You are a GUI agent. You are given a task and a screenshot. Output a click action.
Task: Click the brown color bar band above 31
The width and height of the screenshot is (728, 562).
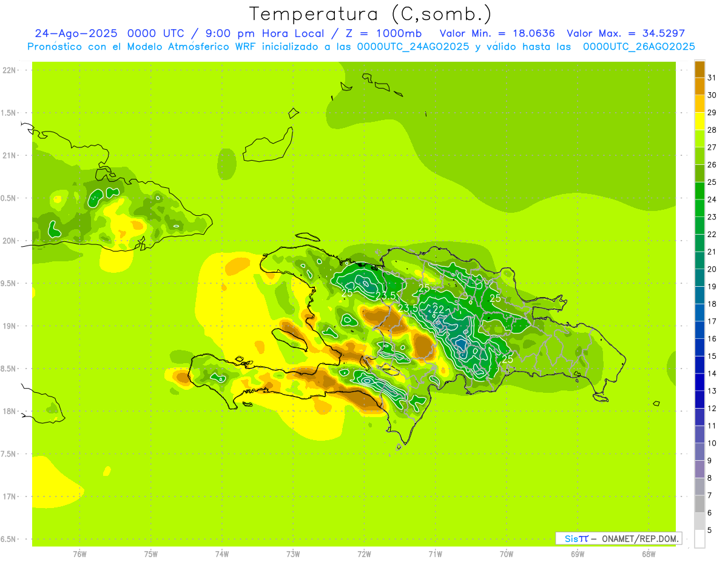click(700, 69)
